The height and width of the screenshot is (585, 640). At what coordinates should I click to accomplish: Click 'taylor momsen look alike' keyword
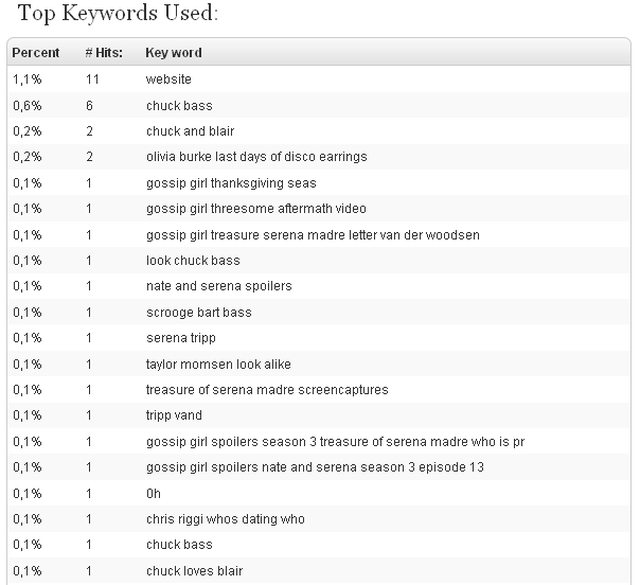[x=218, y=364]
